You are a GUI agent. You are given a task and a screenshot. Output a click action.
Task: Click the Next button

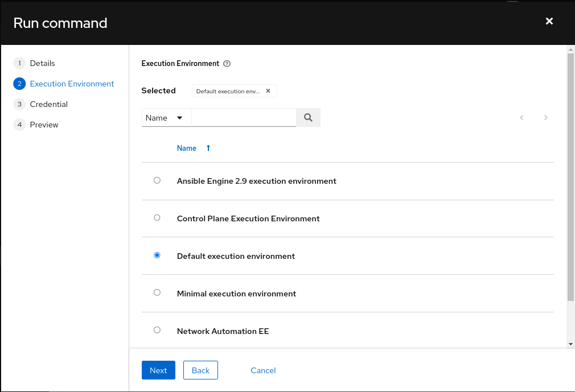[158, 370]
